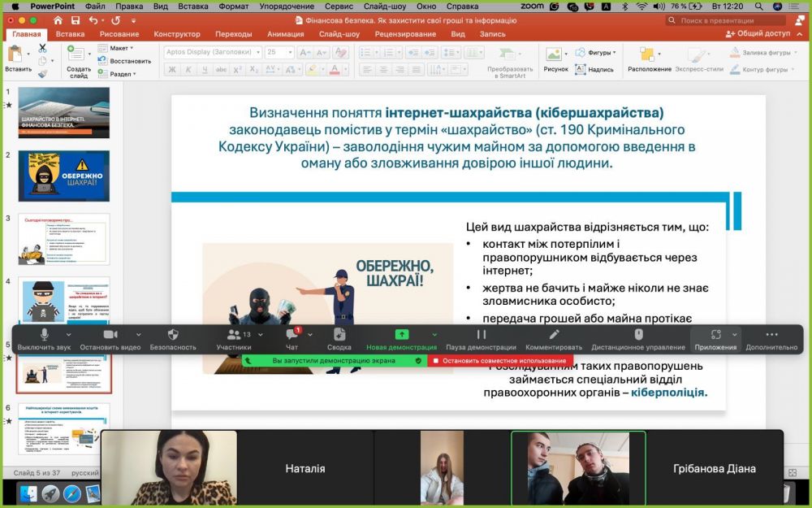The image size is (812, 508).
Task: Select slide 2 thumbnail Обережно шахраї
Action: (63, 176)
